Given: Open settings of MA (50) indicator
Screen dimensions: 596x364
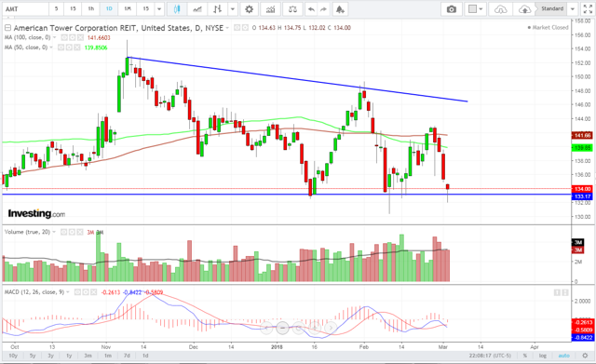Looking at the screenshot, I should 69,47.
